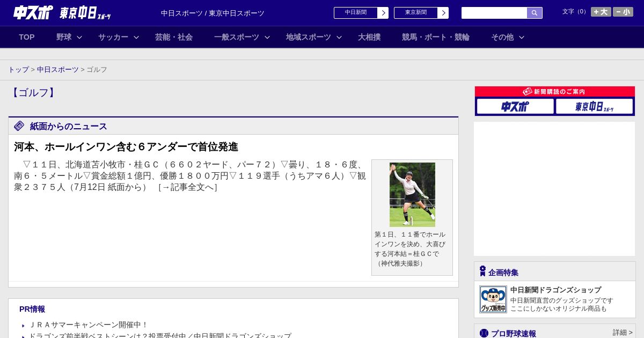Open 野球 navigation item
The height and width of the screenshot is (338, 644).
click(64, 37)
